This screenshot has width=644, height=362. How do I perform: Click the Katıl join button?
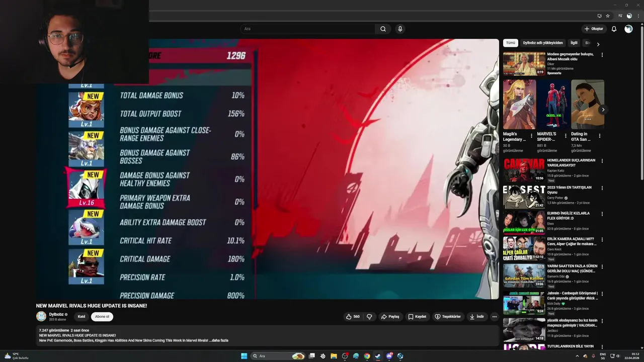pos(82,317)
